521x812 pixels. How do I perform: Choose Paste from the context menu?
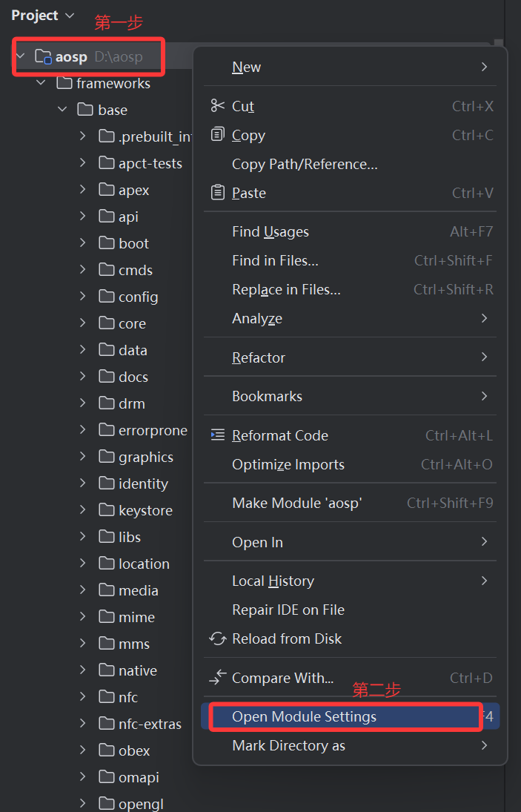[x=351, y=193]
